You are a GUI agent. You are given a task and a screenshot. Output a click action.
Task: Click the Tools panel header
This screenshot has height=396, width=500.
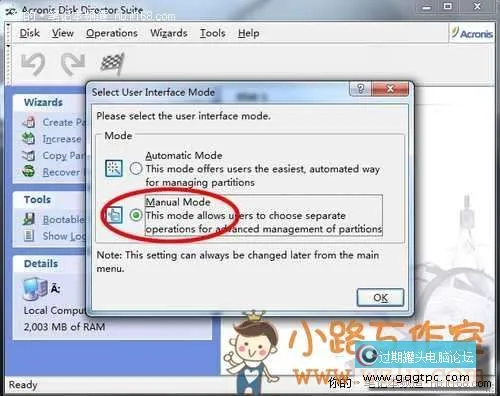[37, 199]
